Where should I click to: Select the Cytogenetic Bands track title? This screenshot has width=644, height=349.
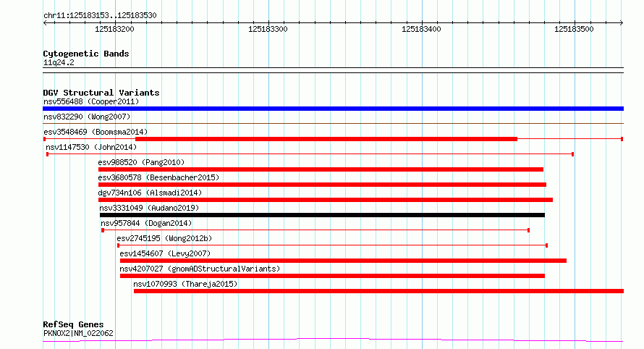(86, 54)
